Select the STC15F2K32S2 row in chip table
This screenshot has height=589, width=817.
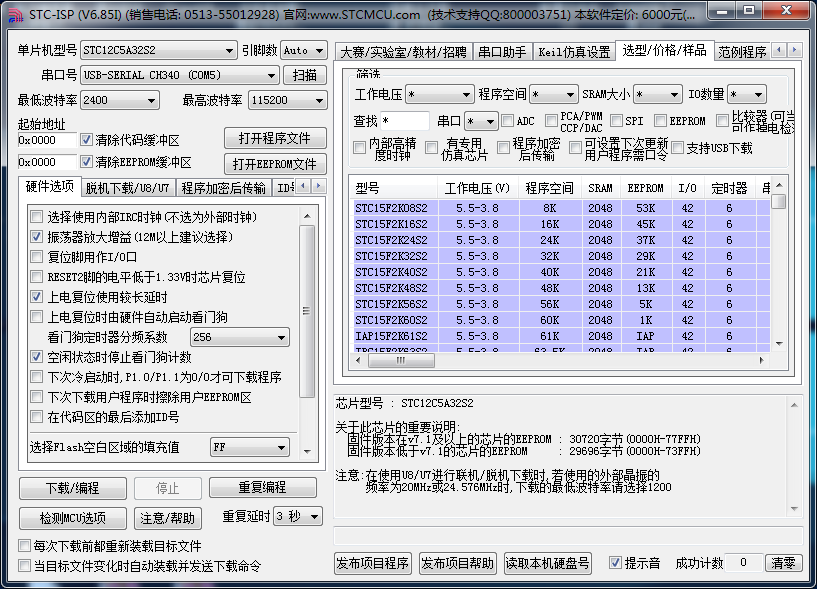391,256
